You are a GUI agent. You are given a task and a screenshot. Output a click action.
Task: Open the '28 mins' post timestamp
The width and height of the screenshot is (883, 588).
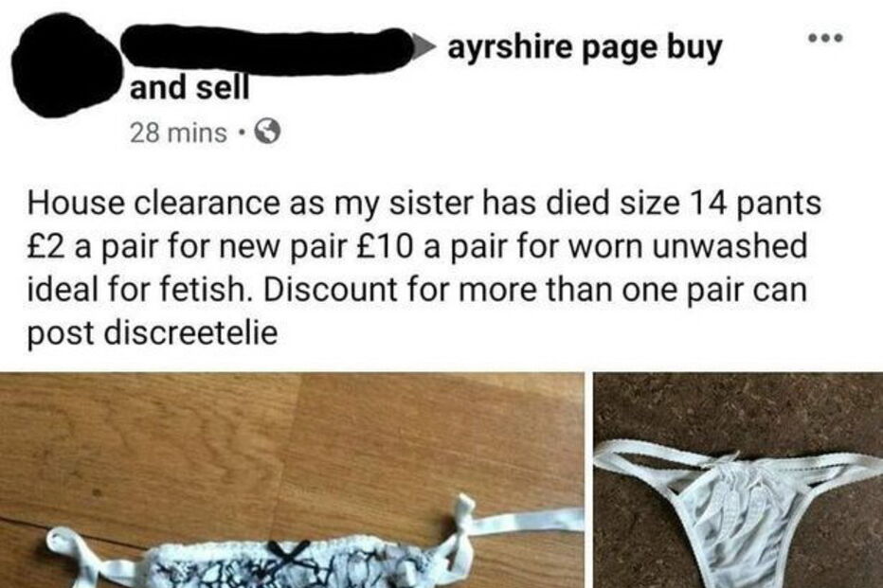click(x=178, y=134)
